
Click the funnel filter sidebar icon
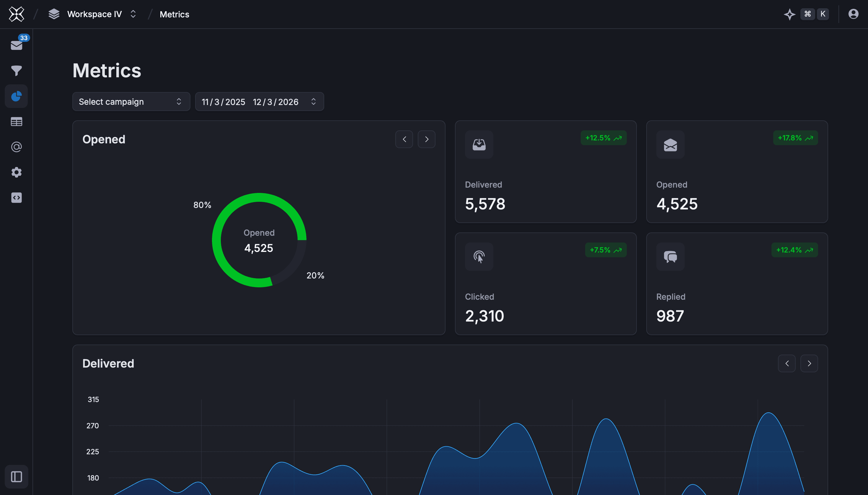point(16,71)
